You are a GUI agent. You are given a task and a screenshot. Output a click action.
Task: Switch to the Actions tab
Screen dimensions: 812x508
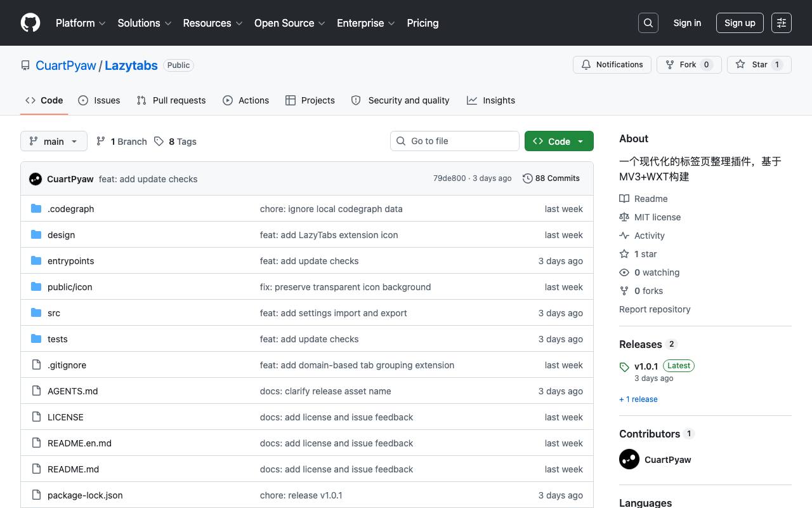(x=246, y=100)
